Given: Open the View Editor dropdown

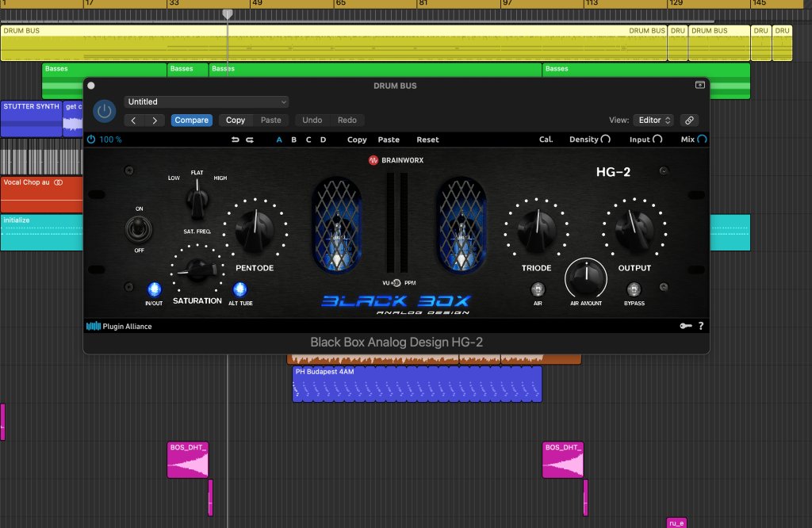Looking at the screenshot, I should click(653, 120).
